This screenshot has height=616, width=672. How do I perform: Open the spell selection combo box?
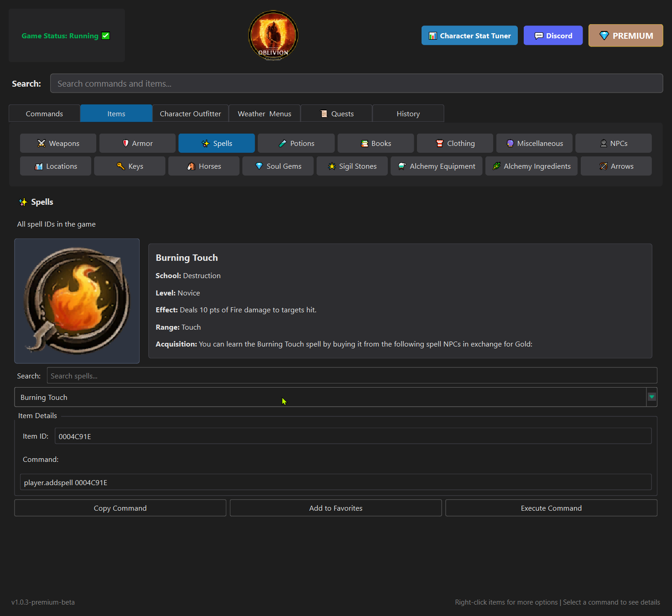(336, 397)
